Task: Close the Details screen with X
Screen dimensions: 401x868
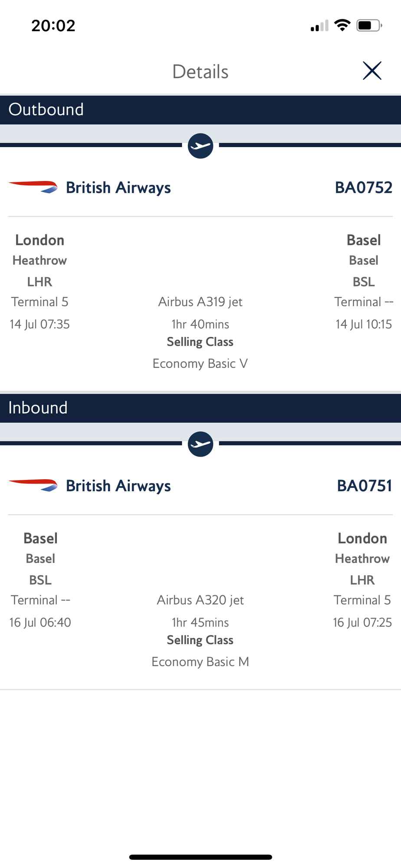Action: (x=372, y=71)
